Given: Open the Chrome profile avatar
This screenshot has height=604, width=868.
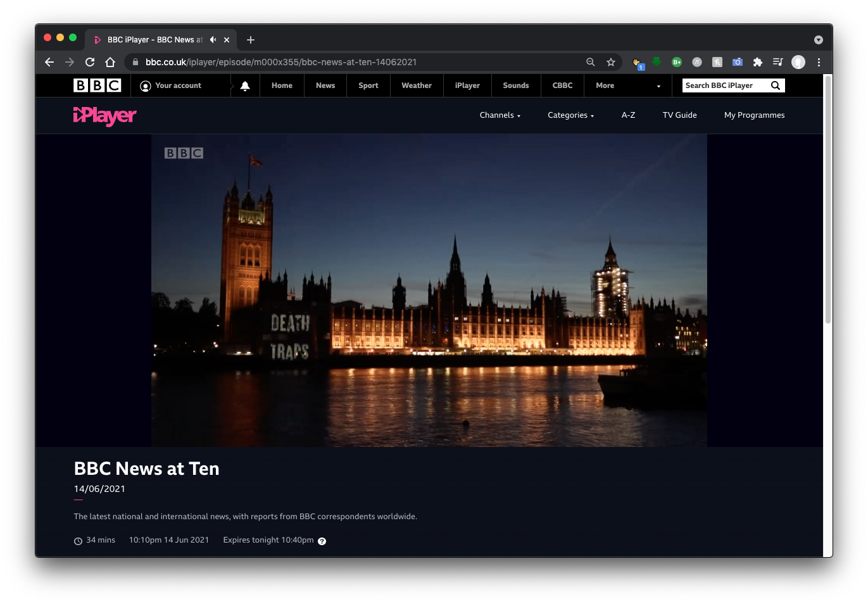Looking at the screenshot, I should coord(798,62).
